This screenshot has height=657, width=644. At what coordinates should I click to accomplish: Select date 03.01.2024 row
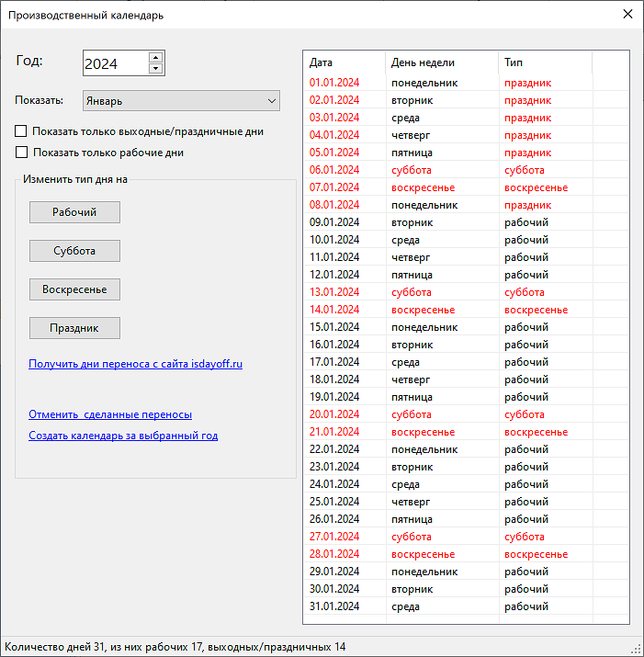point(466,118)
